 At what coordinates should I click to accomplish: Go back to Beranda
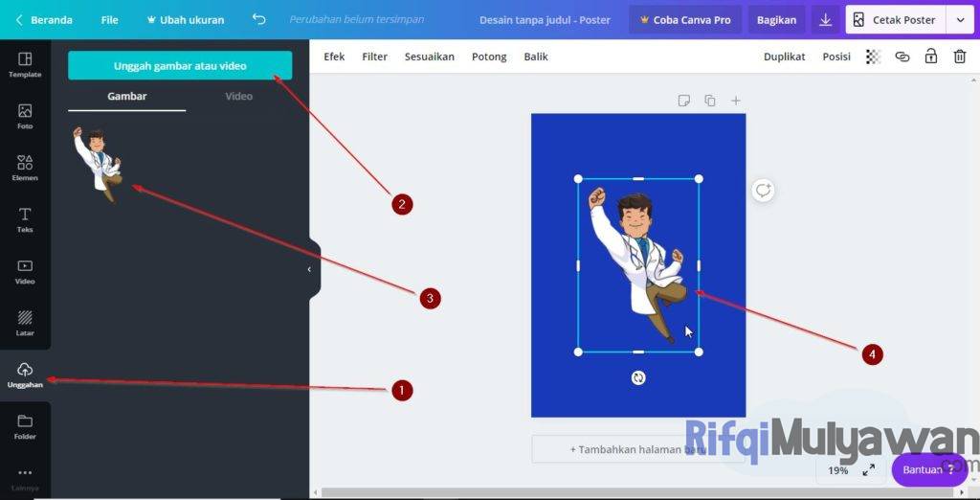(x=44, y=20)
